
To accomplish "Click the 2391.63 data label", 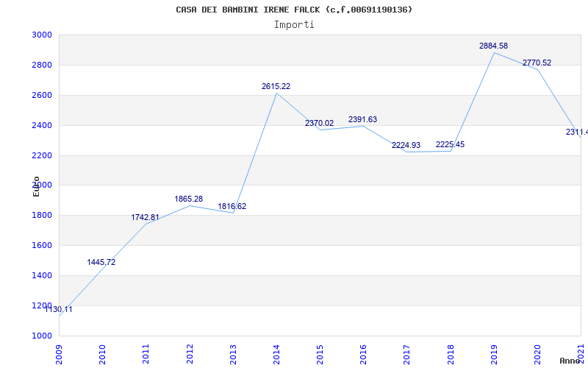I will 362,119.
